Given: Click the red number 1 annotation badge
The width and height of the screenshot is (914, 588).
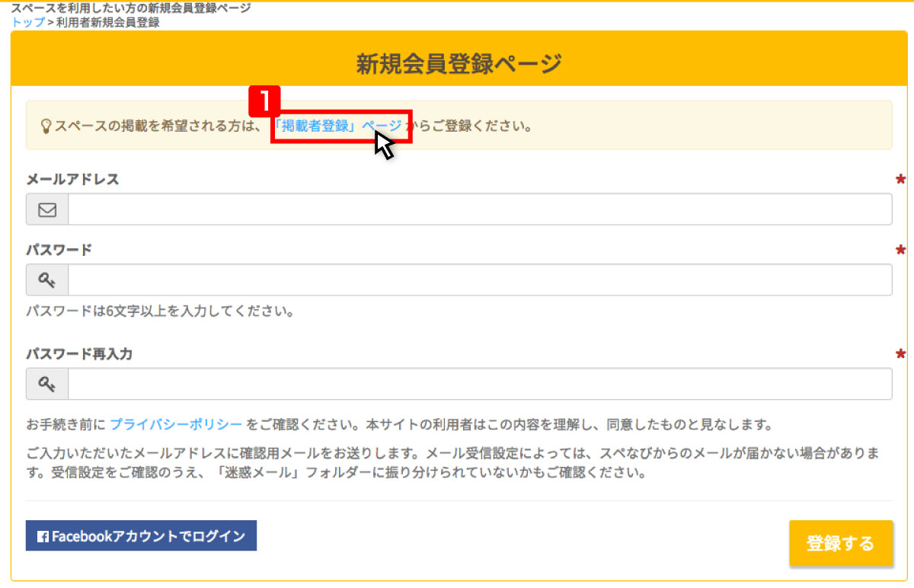Looking at the screenshot, I should 265,100.
